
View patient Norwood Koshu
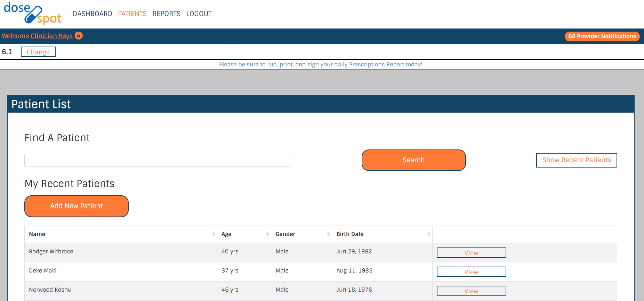pyautogui.click(x=471, y=291)
